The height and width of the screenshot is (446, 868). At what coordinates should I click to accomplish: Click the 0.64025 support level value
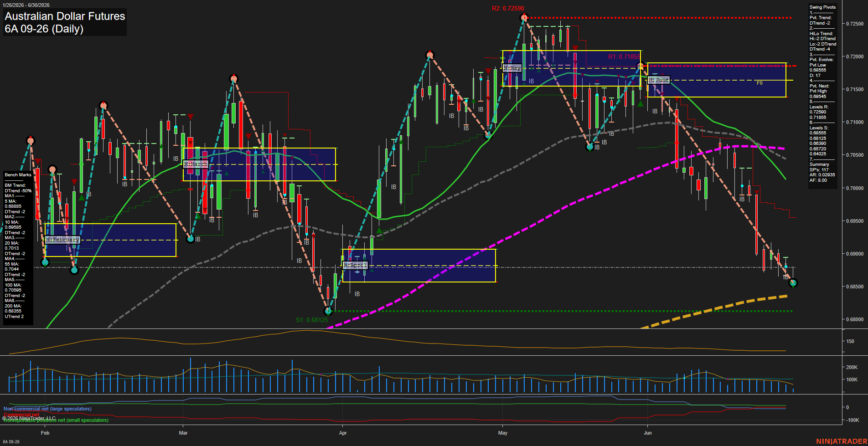[818, 154]
